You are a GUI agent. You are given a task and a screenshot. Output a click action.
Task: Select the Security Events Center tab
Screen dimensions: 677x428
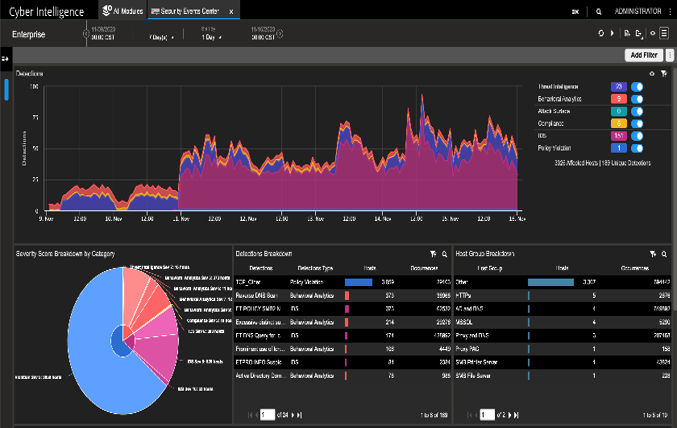coord(187,11)
